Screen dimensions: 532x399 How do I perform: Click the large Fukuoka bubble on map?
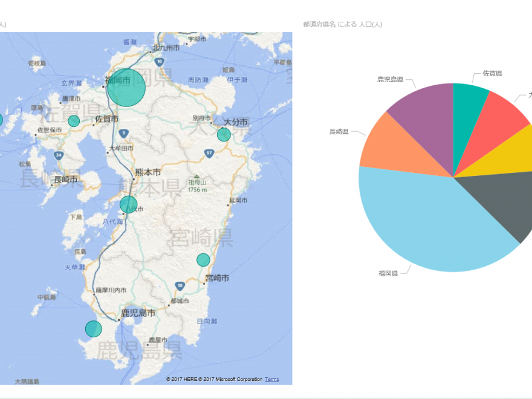[126, 88]
